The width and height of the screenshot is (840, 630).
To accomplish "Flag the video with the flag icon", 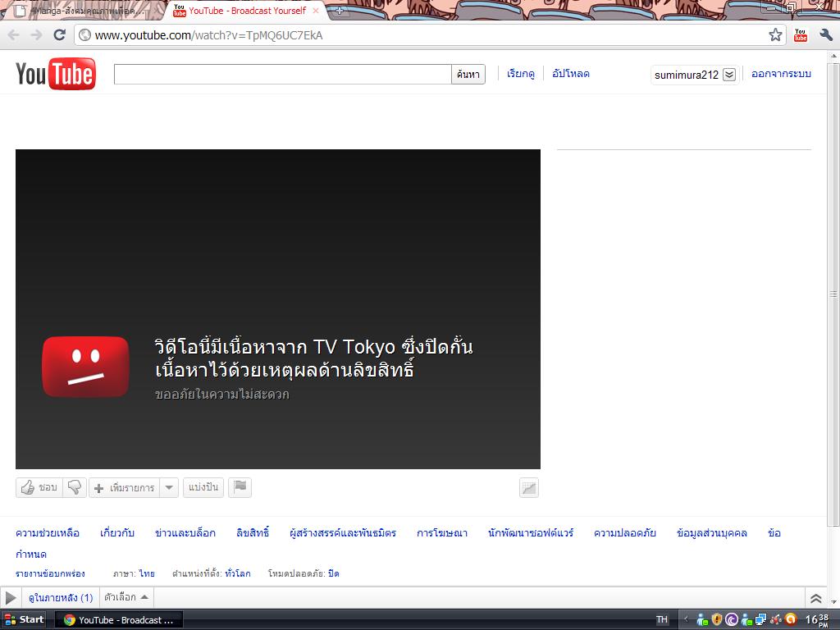I will click(240, 487).
